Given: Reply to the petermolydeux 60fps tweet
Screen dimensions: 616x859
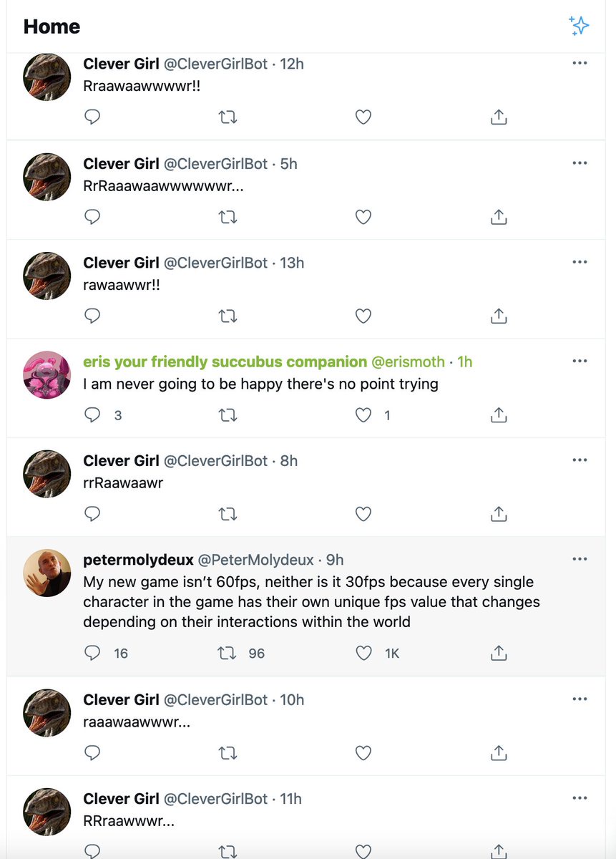Looking at the screenshot, I should click(x=92, y=653).
